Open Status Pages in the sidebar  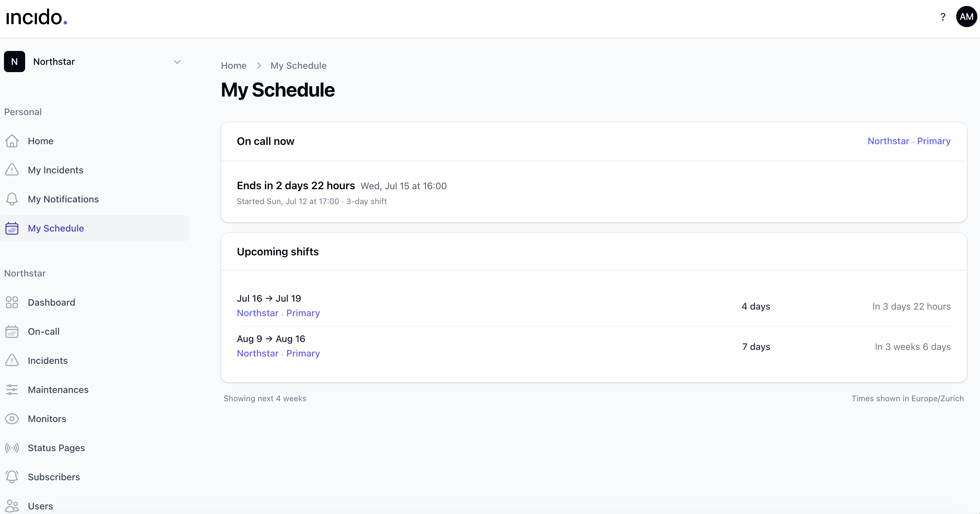point(94,448)
